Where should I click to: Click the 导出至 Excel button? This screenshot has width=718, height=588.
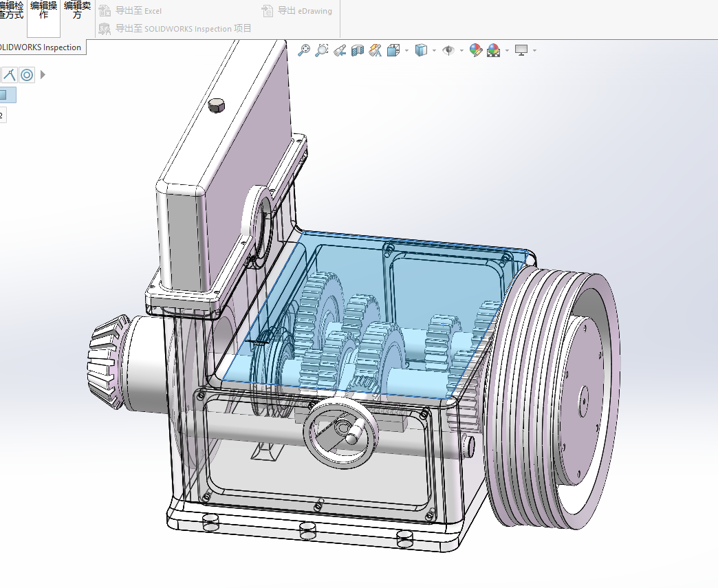pyautogui.click(x=131, y=10)
